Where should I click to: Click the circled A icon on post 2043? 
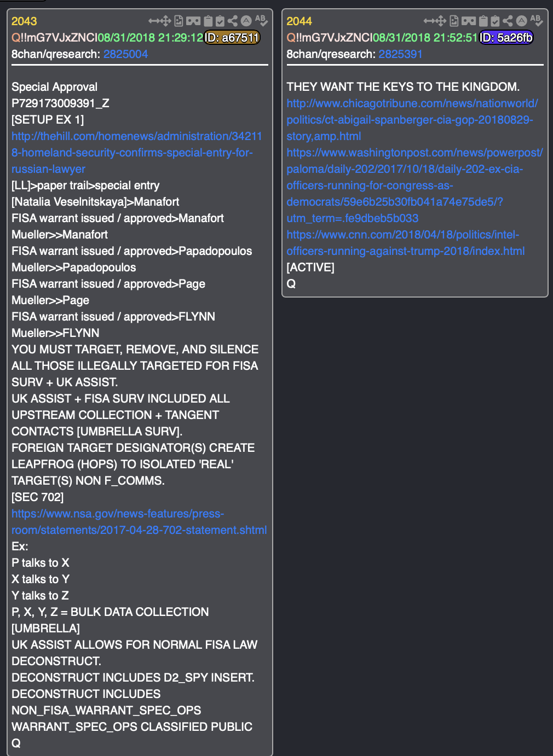click(246, 21)
